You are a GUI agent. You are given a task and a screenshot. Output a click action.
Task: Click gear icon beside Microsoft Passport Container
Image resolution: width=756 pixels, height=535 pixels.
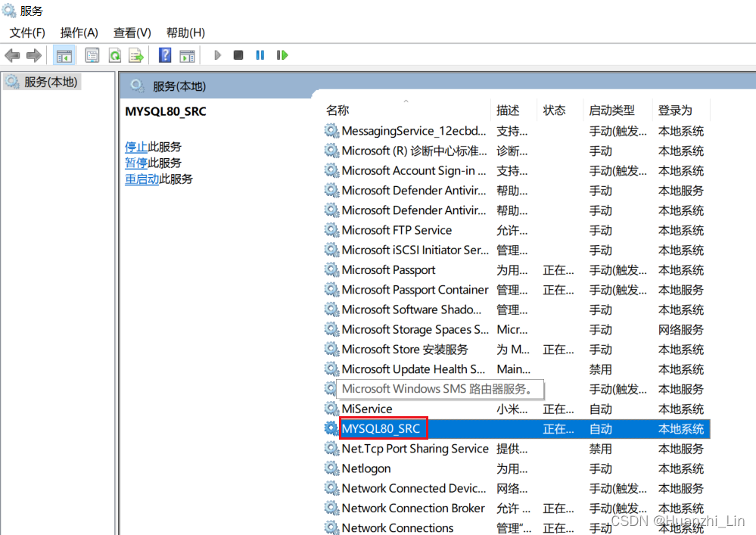tap(331, 289)
